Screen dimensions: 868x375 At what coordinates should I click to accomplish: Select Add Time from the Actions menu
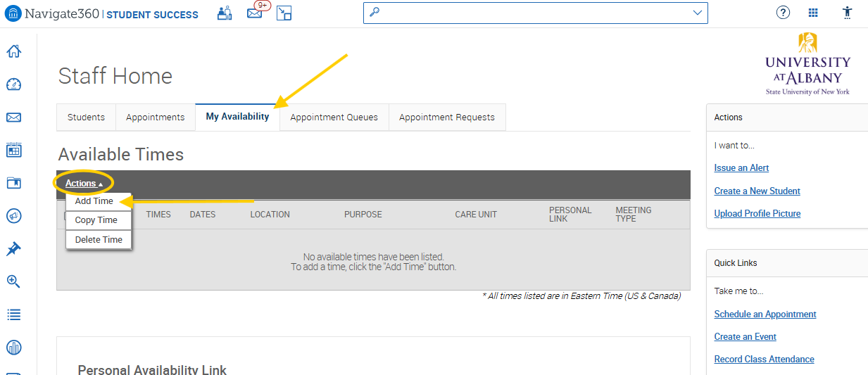(x=94, y=201)
